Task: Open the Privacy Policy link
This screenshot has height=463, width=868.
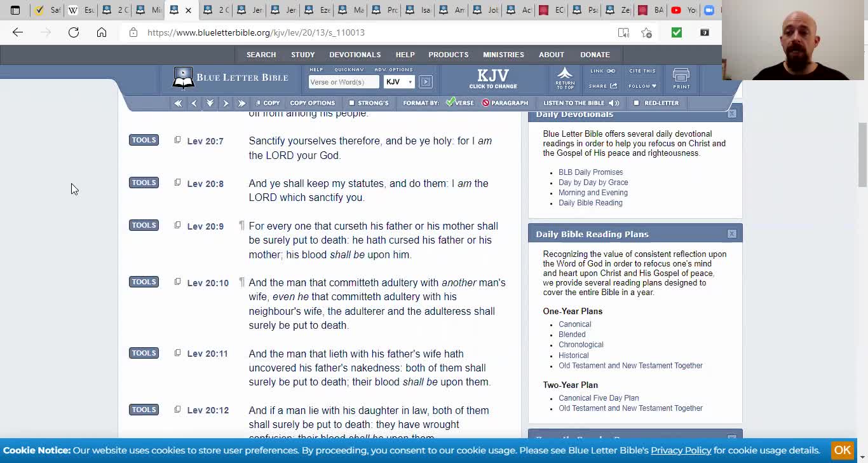Action: pos(681,450)
